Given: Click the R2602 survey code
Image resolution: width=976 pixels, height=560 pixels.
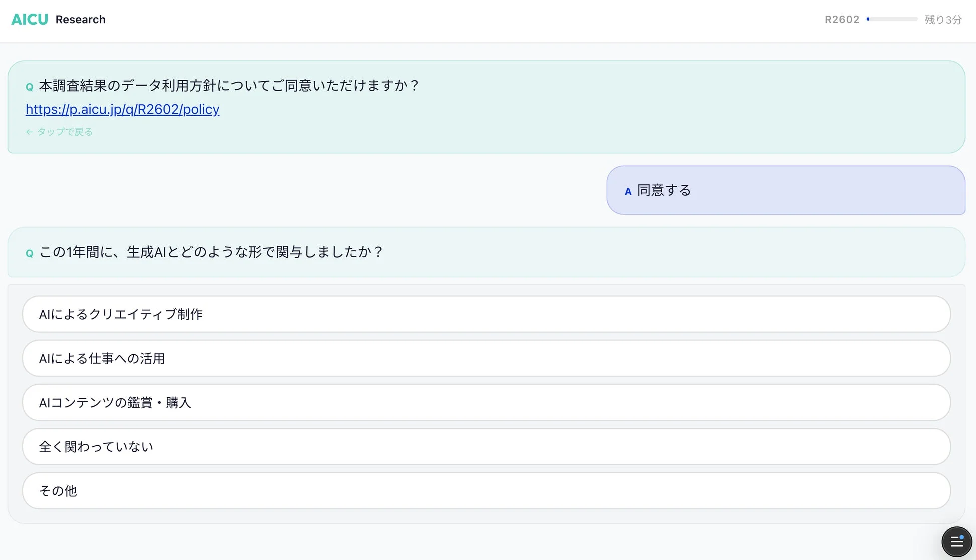Looking at the screenshot, I should coord(842,19).
